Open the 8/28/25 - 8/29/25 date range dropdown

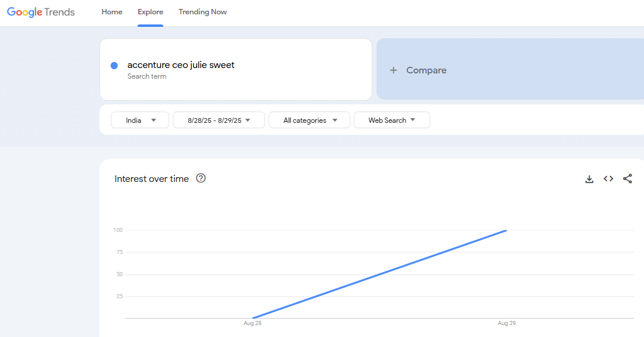(219, 120)
